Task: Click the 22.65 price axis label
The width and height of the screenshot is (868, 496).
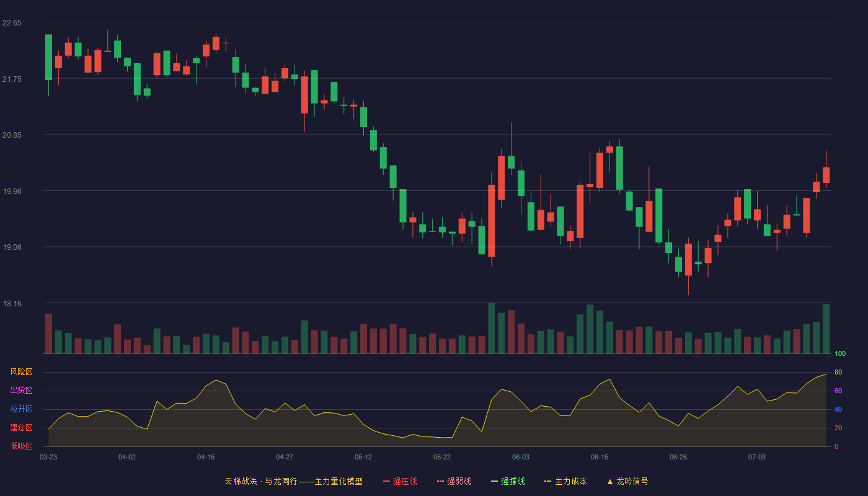Action: (x=12, y=23)
